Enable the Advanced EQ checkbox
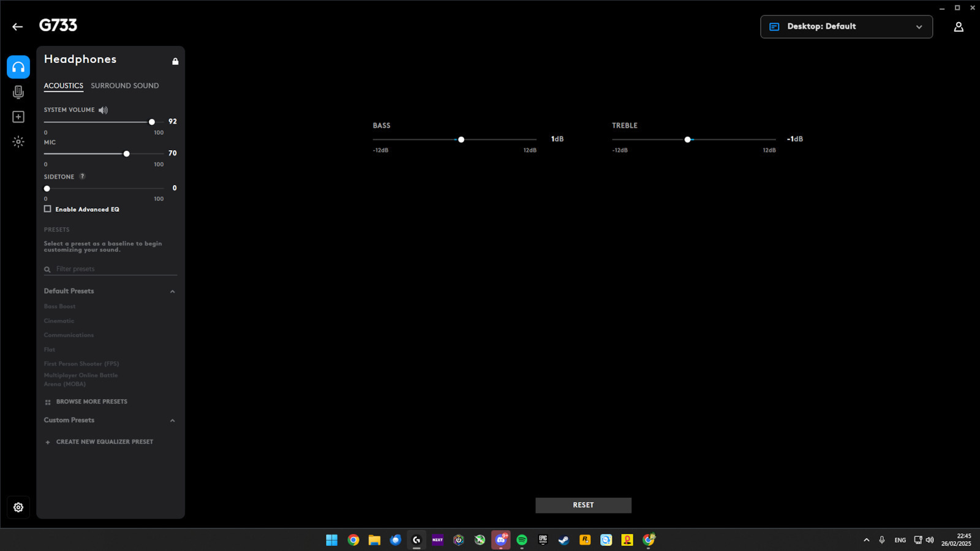980x551 pixels. [x=48, y=209]
